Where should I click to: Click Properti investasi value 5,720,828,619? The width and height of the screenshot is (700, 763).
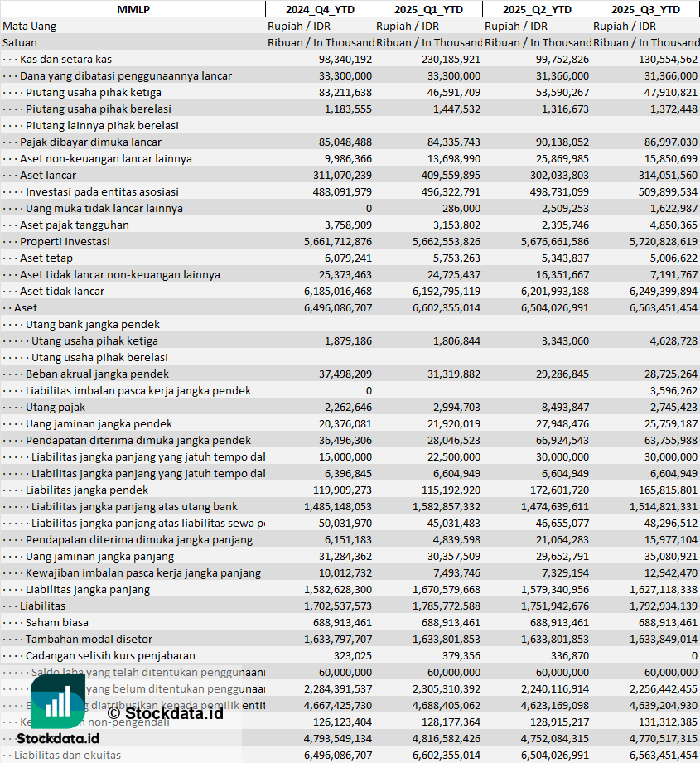click(x=663, y=241)
